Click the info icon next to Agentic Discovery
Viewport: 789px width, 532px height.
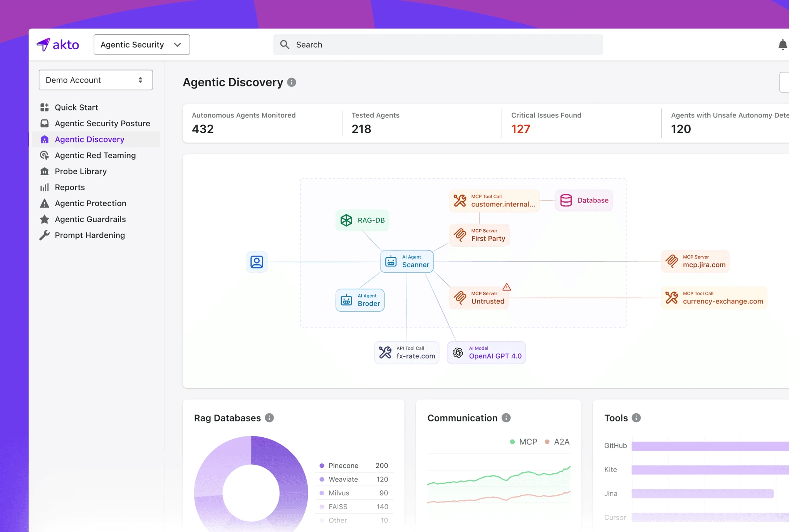pos(292,82)
